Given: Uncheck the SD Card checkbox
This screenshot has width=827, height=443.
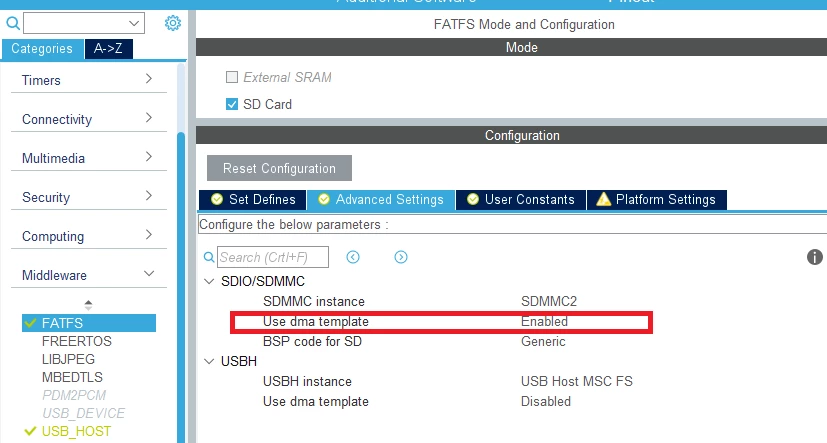Looking at the screenshot, I should (232, 104).
